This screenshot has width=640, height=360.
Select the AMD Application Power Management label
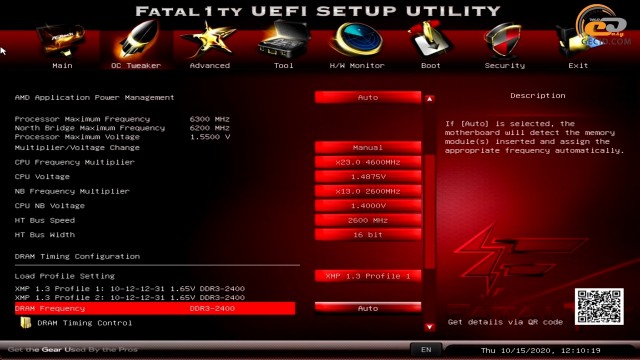94,97
